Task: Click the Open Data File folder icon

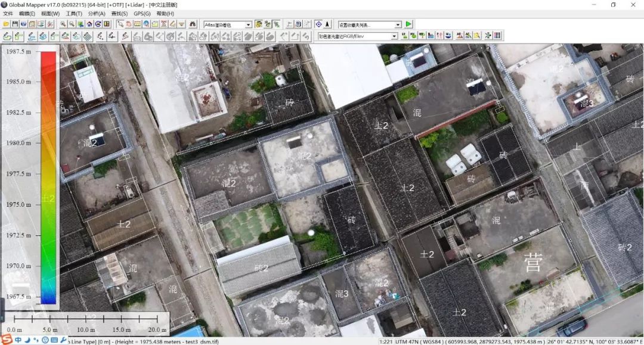Action: [x=6, y=24]
